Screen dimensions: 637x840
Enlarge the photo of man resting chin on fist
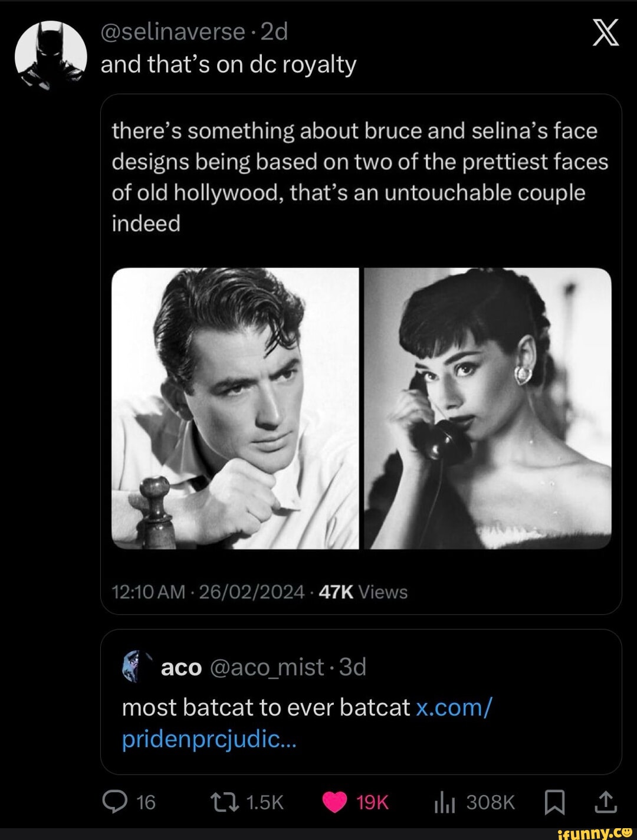click(235, 408)
